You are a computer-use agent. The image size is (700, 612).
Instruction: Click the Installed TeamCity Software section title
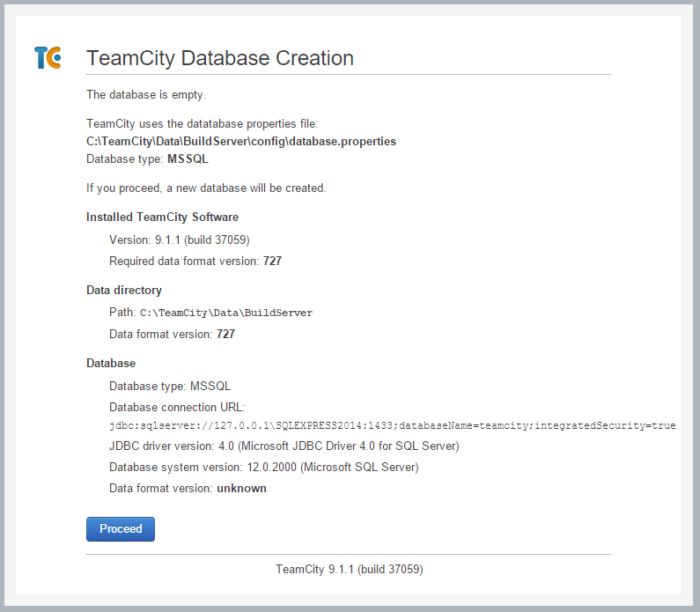click(163, 217)
